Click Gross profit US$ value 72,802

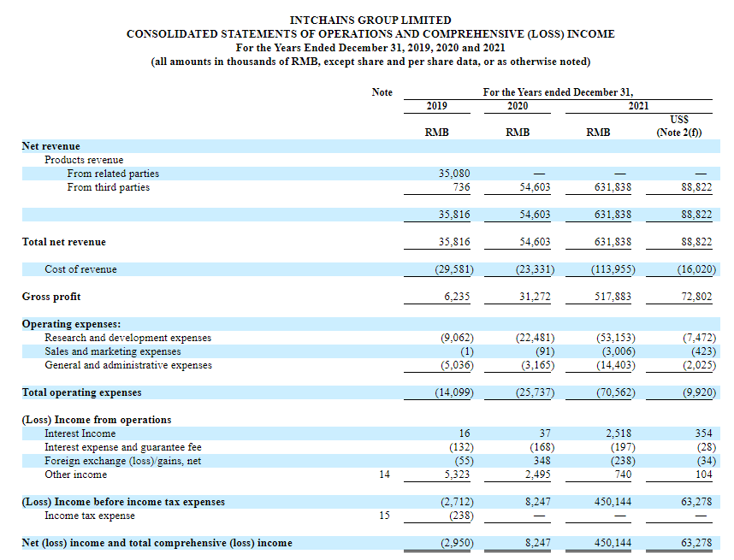click(696, 297)
